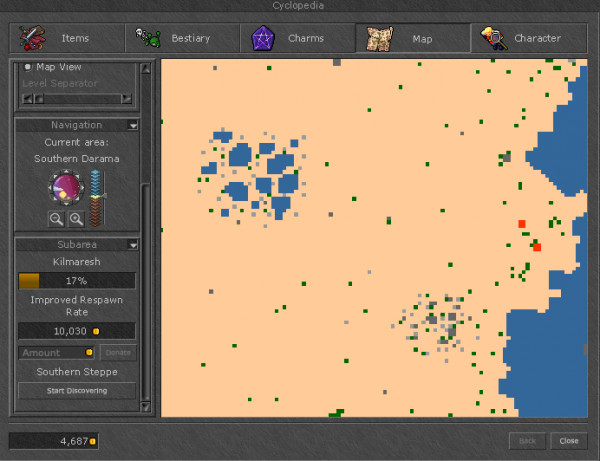This screenshot has height=461, width=600.
Task: Click the sidebar scrollbar thumb
Action: point(146,293)
